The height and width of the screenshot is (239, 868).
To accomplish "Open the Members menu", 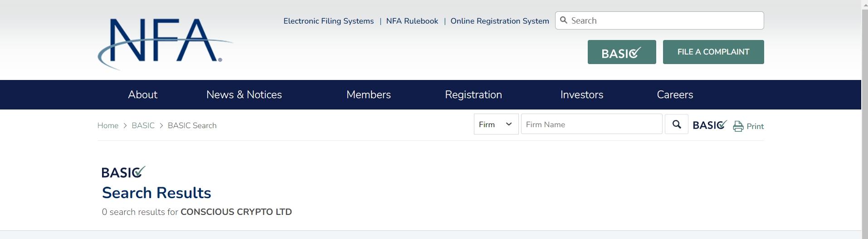I will tap(369, 95).
